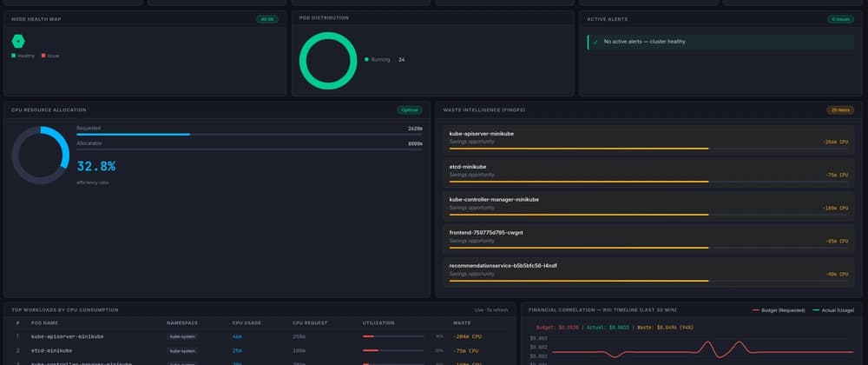Viewport: 868px width, 365px height.
Task: Click the 32.8% efficiency ratio value
Action: pos(95,166)
